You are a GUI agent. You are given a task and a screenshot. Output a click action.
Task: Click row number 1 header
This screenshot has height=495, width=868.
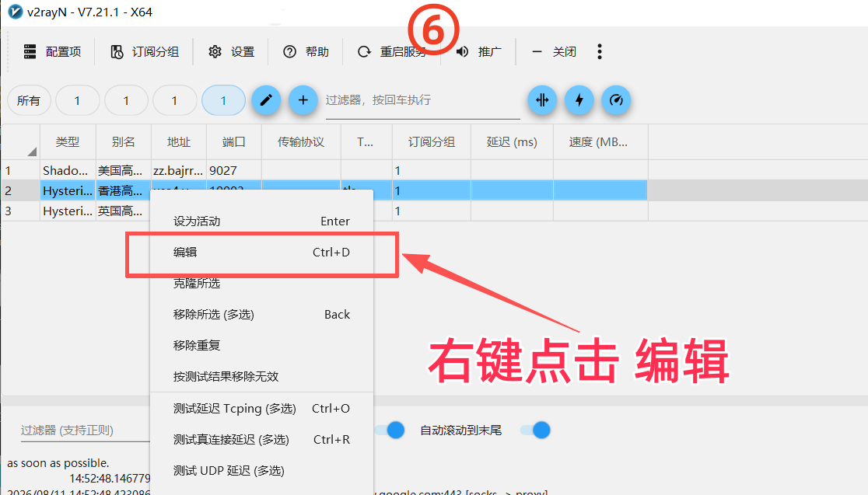click(20, 170)
